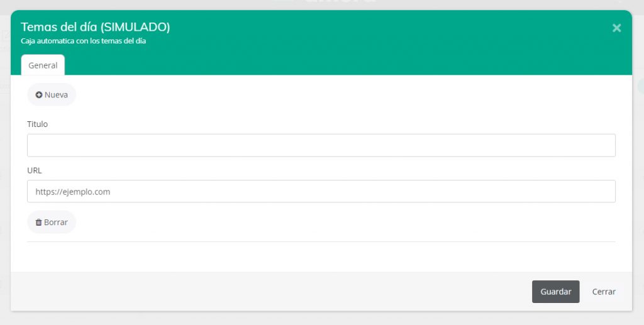
Task: Click the divider line below Borrar
Action: pyautogui.click(x=321, y=241)
